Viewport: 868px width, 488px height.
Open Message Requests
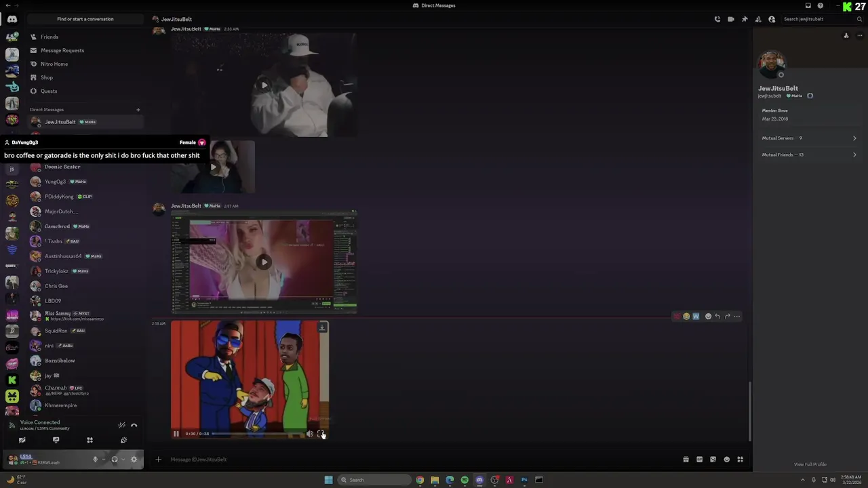click(85, 50)
